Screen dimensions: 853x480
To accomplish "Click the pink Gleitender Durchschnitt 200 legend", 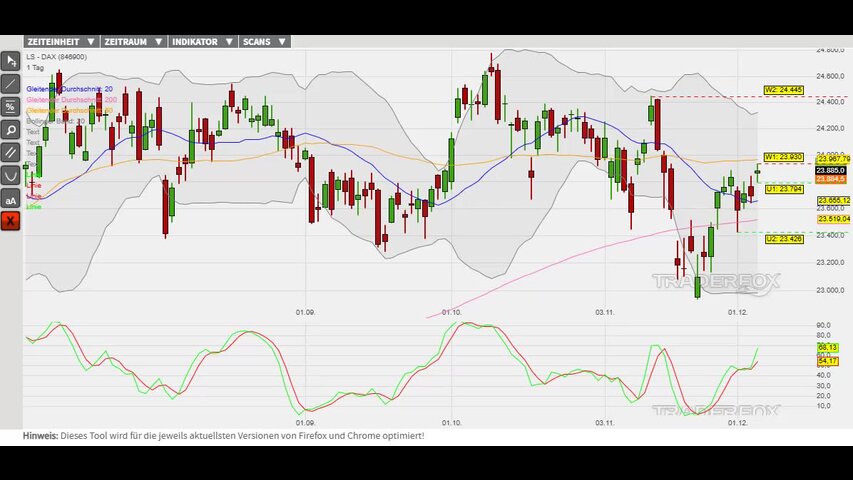I will [71, 100].
